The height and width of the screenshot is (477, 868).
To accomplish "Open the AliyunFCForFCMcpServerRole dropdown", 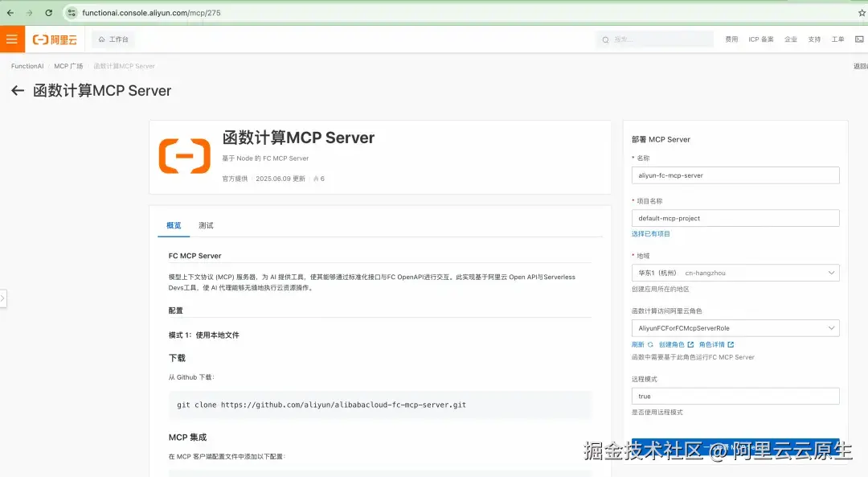I will [x=833, y=327].
